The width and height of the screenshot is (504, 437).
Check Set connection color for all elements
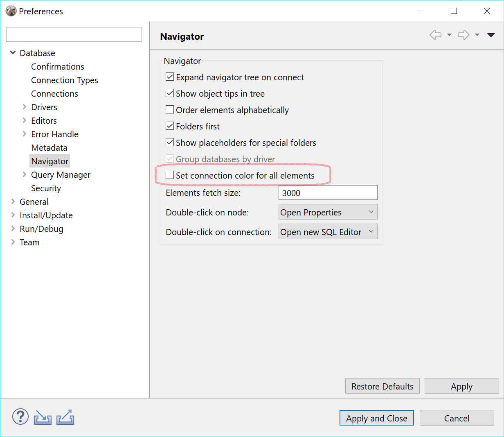(x=170, y=175)
